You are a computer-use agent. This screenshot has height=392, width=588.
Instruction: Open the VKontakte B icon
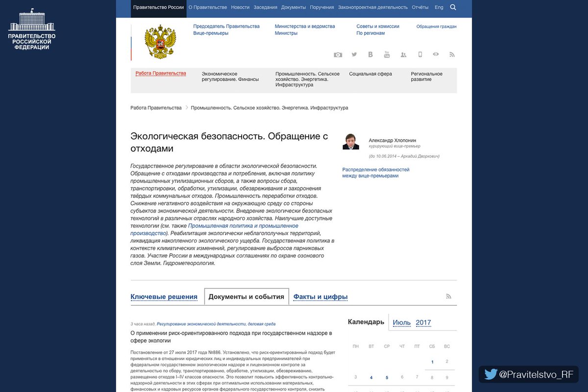(370, 54)
